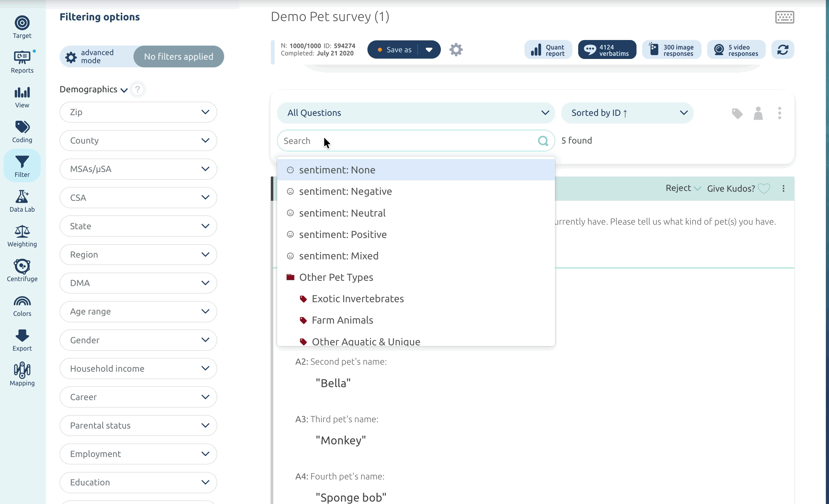Click the keyboard shortcuts icon
This screenshot has width=829, height=504.
point(785,17)
